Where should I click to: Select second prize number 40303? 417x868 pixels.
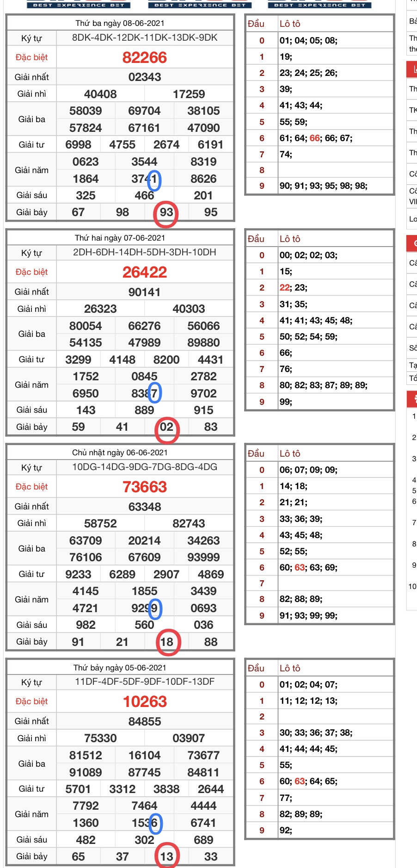[x=189, y=309]
